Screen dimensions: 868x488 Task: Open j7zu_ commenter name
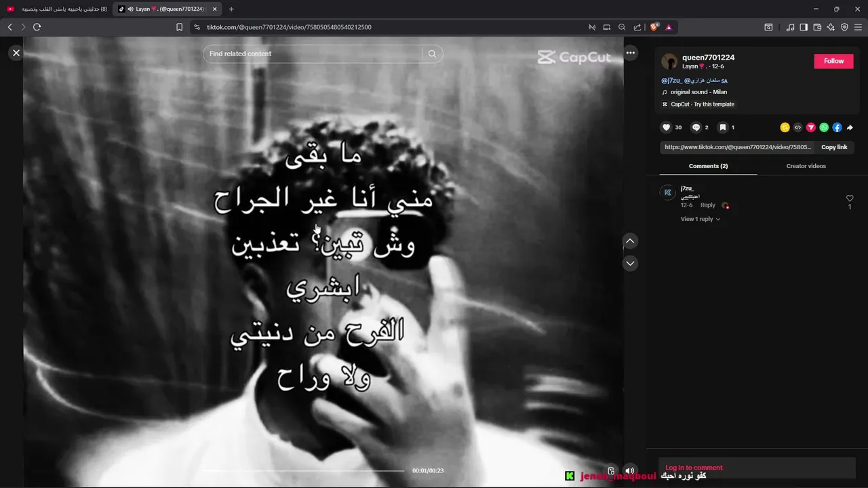687,188
